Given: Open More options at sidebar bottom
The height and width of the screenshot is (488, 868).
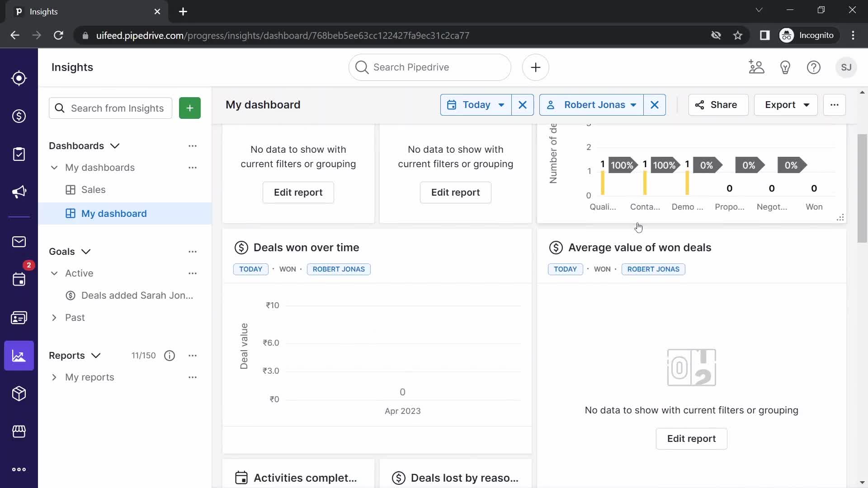Looking at the screenshot, I should pyautogui.click(x=19, y=469).
